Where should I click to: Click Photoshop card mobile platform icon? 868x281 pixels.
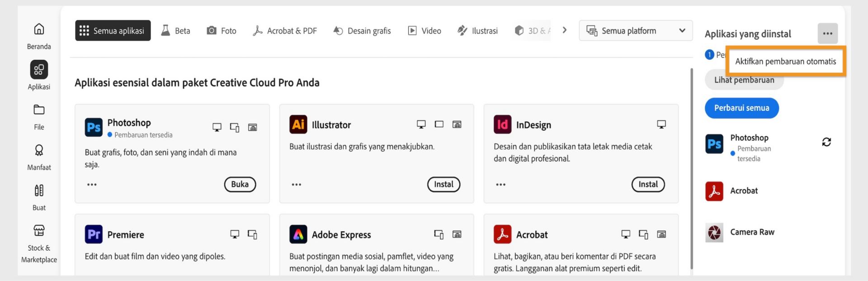[x=235, y=128]
